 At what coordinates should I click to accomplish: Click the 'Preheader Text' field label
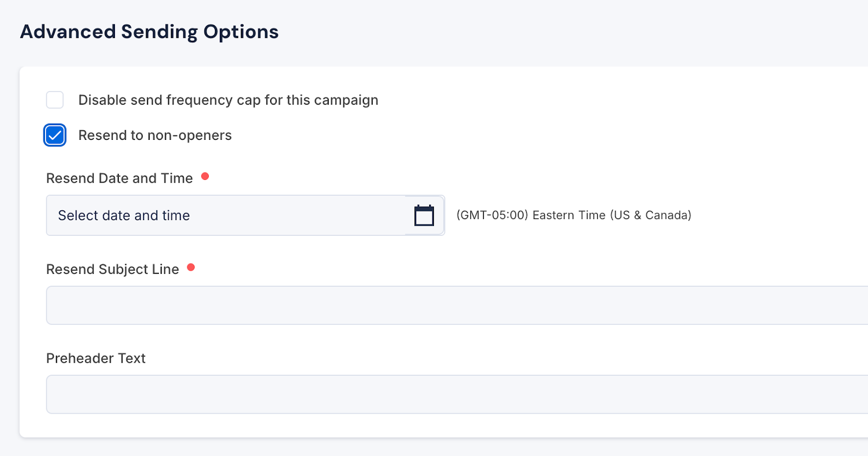coord(95,358)
